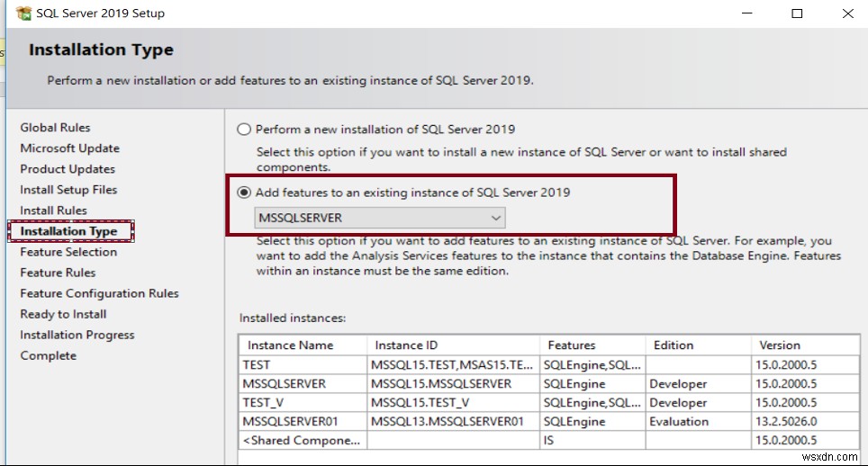Viewport: 868px width, 466px height.
Task: Click Developer edition in TEST_V row
Action: click(698, 402)
